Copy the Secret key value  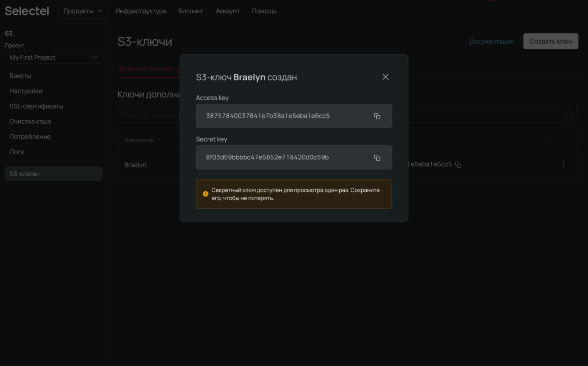(377, 158)
